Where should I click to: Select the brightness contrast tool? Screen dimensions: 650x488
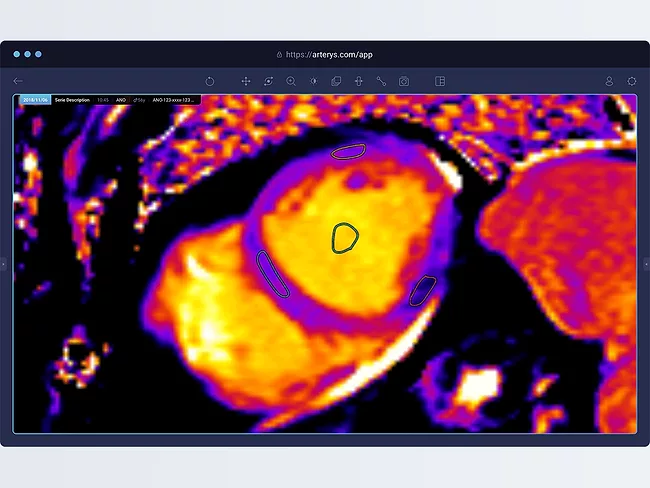click(x=313, y=81)
